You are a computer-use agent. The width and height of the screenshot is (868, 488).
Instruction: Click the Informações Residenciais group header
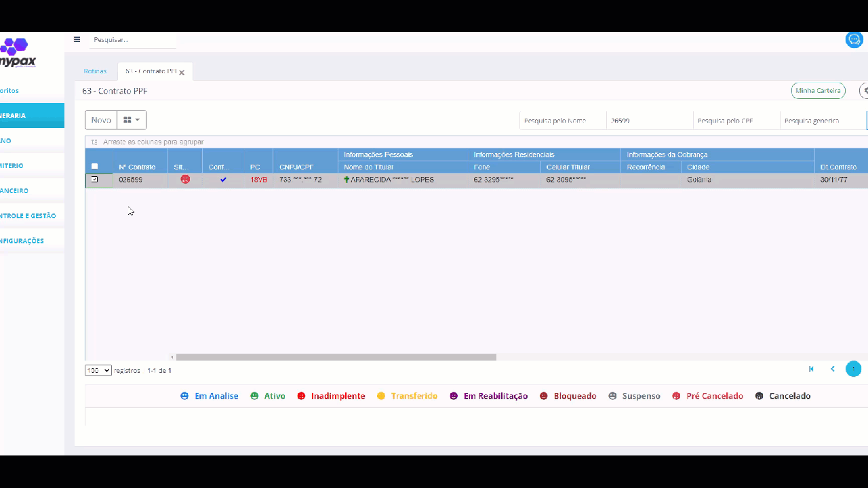[x=544, y=155]
